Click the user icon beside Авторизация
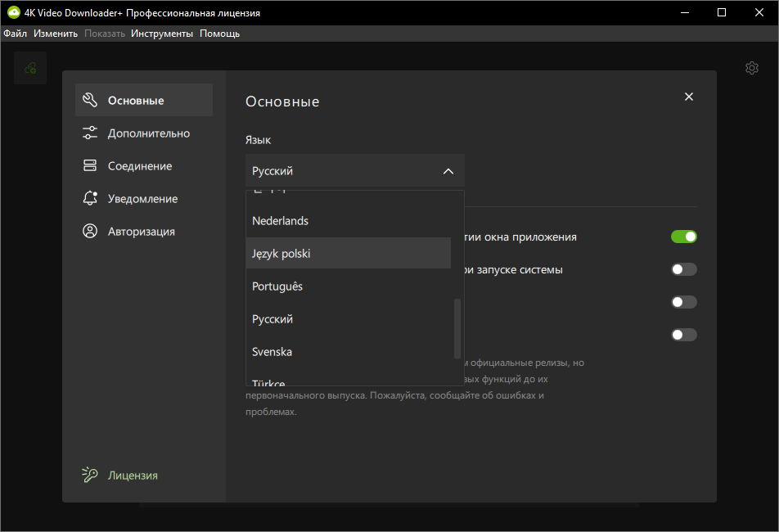The width and height of the screenshot is (779, 532). click(90, 231)
